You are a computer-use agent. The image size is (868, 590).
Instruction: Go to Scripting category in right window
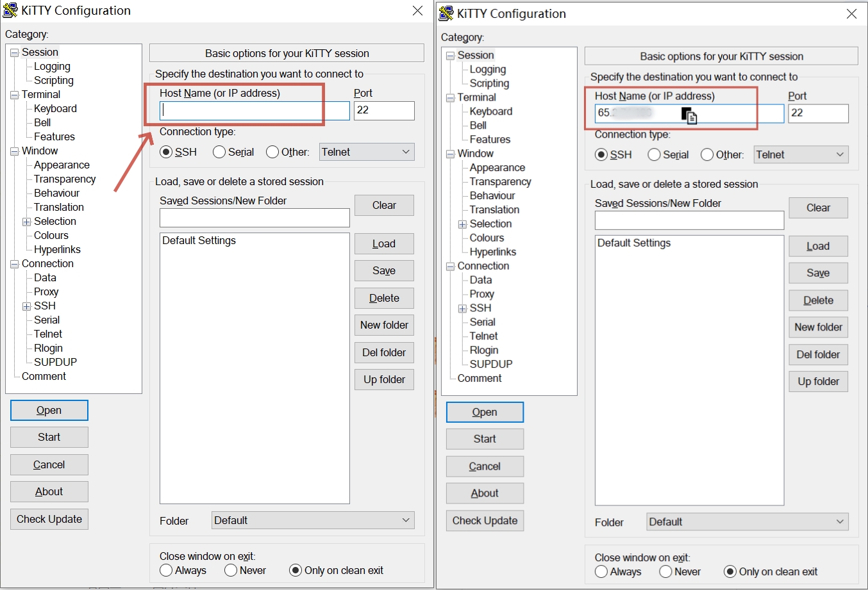[489, 83]
